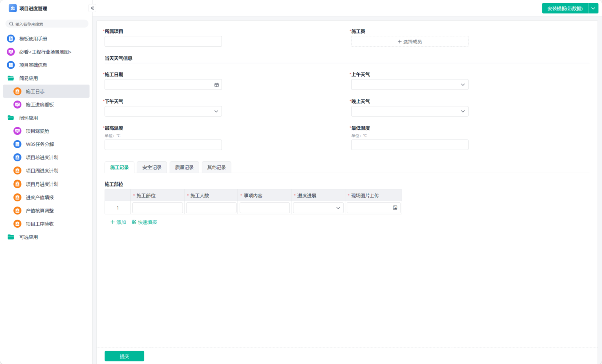The height and width of the screenshot is (364, 602).
Task: Click image upload icon in 现场图片上传 cell
Action: click(x=395, y=207)
